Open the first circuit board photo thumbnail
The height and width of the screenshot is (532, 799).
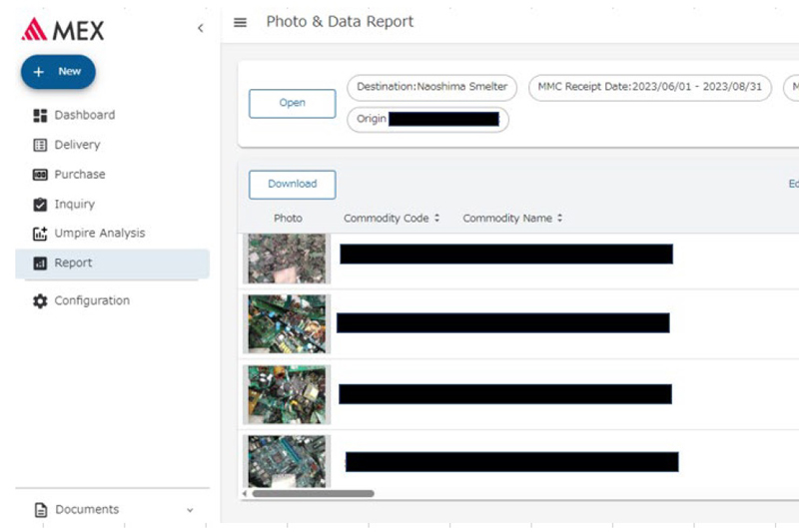287,258
